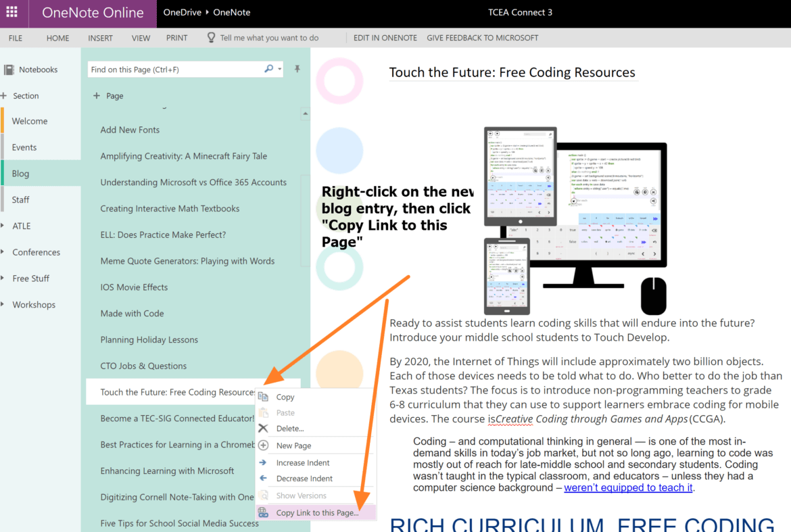Click the lightbulb Tell me icon
Viewport: 791px width, 532px height.
click(211, 37)
